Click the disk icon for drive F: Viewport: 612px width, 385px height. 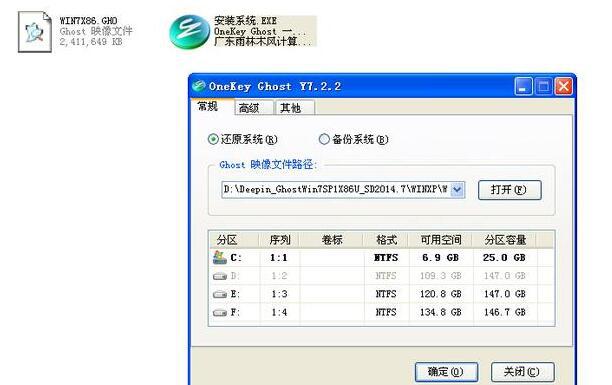coord(220,312)
